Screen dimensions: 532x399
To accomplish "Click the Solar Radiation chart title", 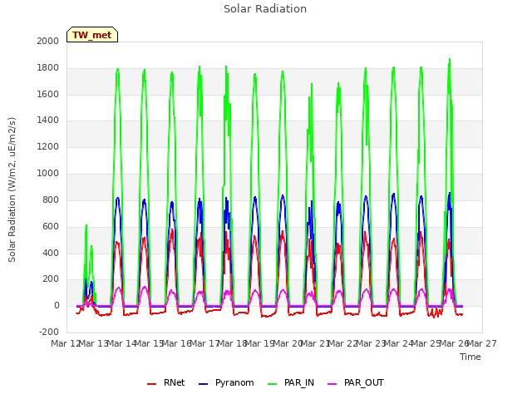I will click(265, 9).
